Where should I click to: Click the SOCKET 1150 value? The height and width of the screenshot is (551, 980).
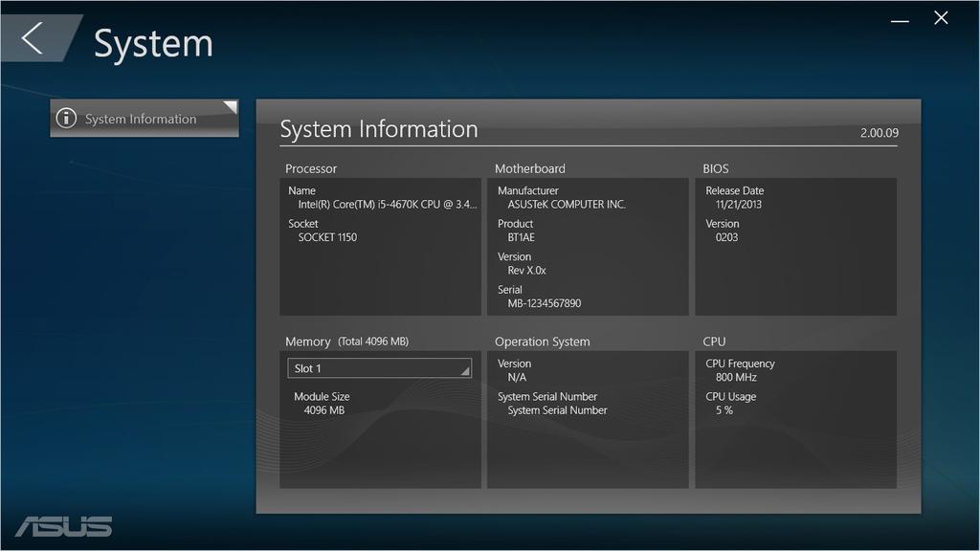pyautogui.click(x=327, y=237)
